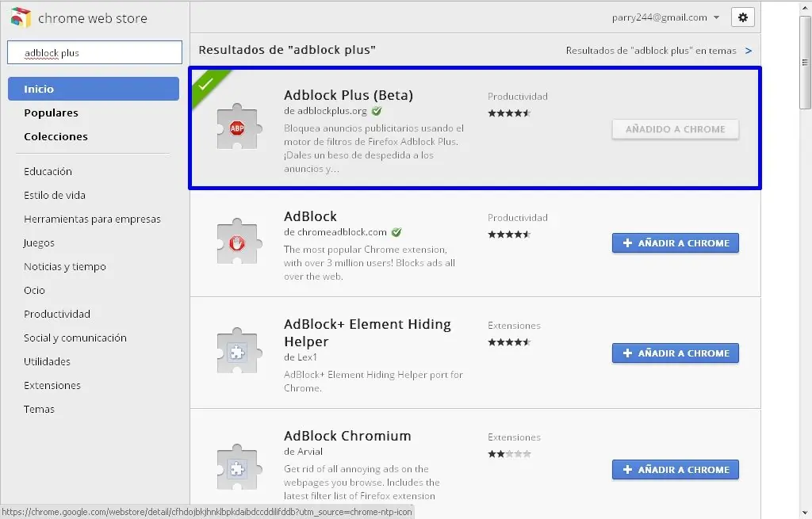This screenshot has width=812, height=519.
Task: Select the Productividad sidebar category
Action: click(57, 314)
